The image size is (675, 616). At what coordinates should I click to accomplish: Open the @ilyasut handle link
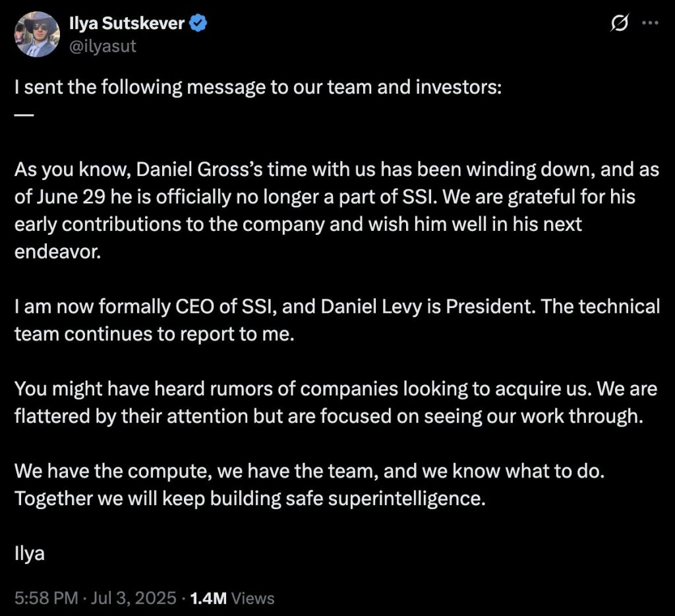(103, 46)
